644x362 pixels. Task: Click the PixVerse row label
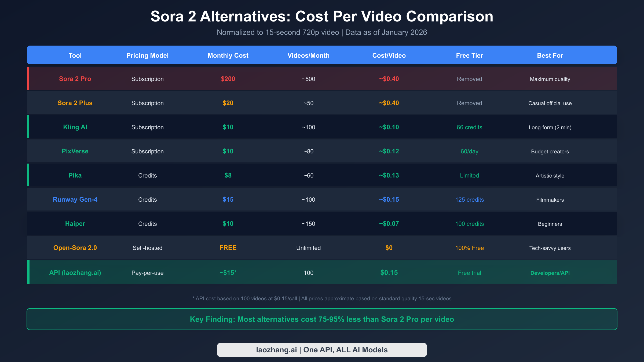coord(75,151)
